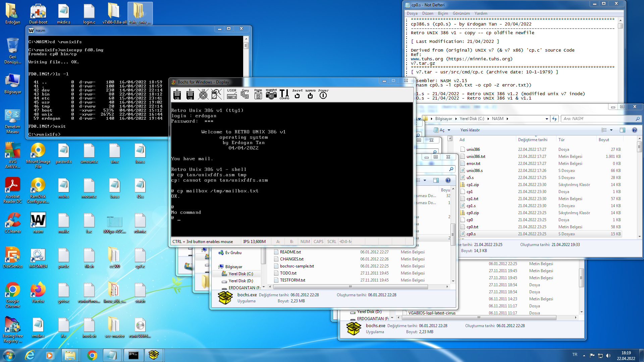The image size is (644, 362).
Task: Open Internet Explorer from the taskbar
Action: [30, 355]
